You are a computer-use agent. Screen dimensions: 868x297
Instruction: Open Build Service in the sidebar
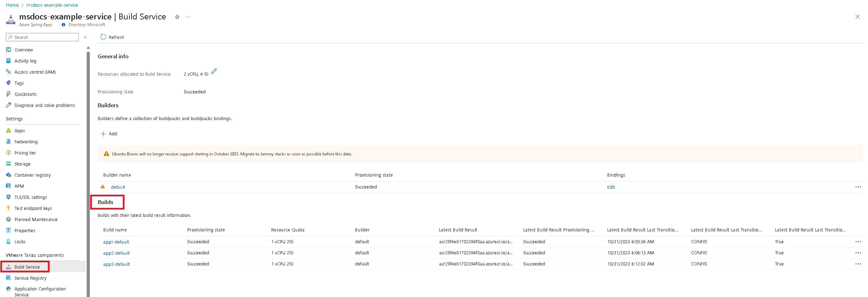pos(27,267)
